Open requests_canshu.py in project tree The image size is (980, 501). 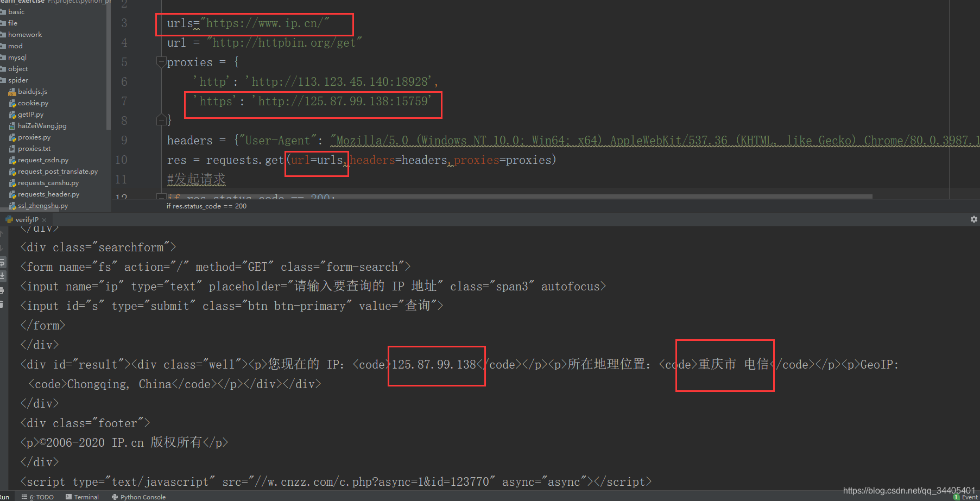[48, 183]
